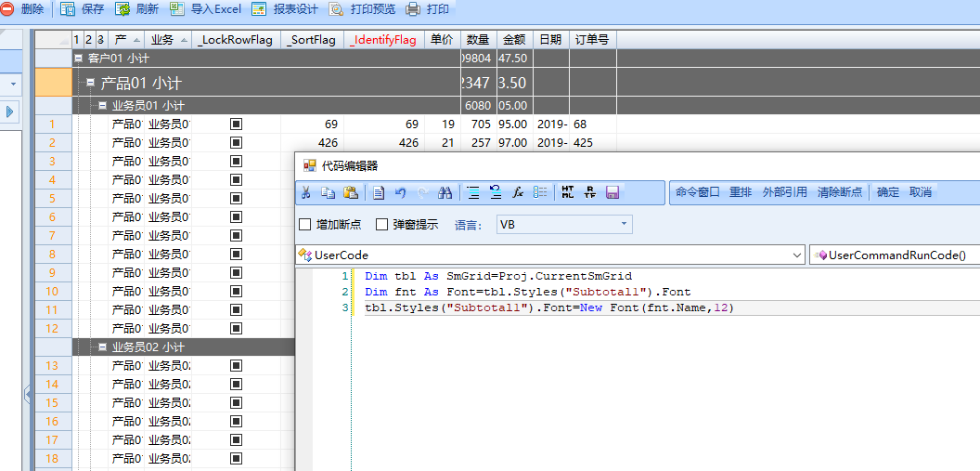Click the 刷新 refresh toolbar icon
Viewport: 980px width, 471px height.
[x=122, y=8]
